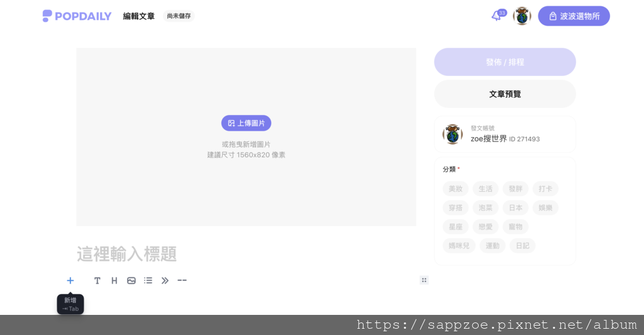Select the 娛樂 category tag
Viewport: 644px width, 335px height.
coord(545,208)
